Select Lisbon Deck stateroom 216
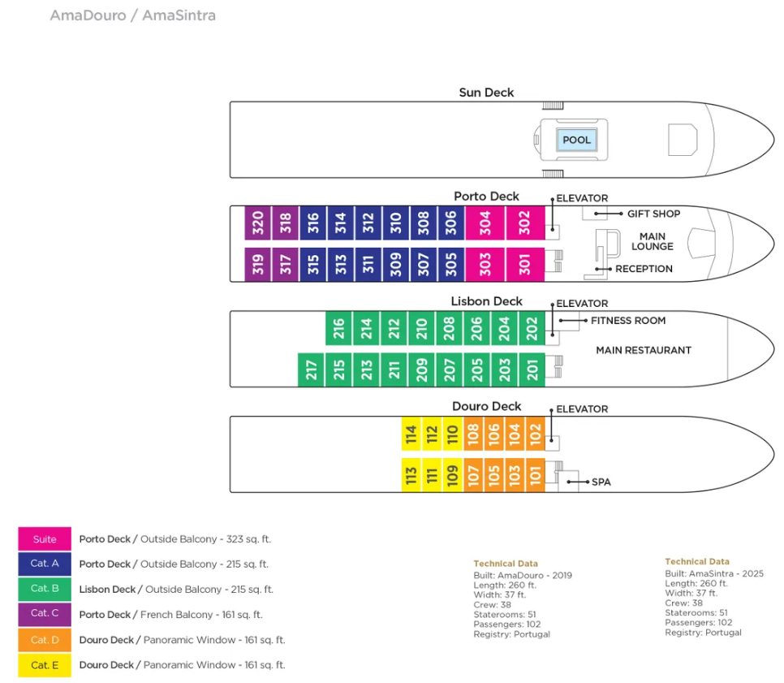784x683 pixels. point(338,328)
